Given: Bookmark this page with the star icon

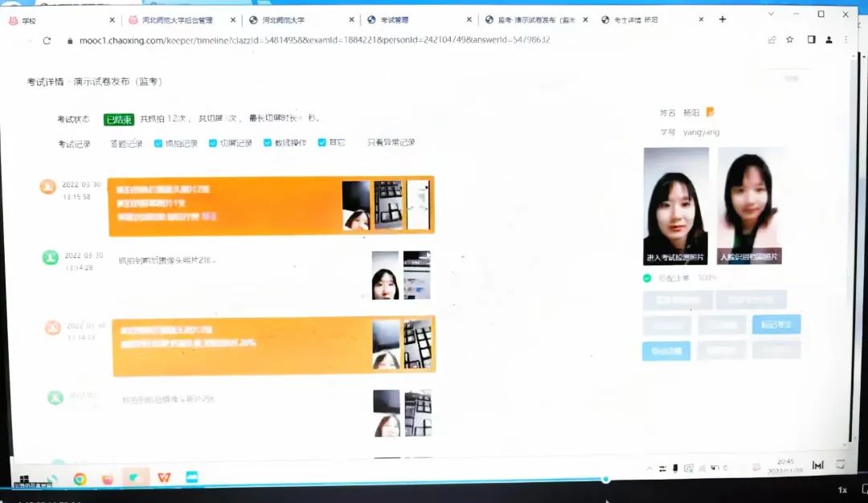Looking at the screenshot, I should tap(790, 39).
